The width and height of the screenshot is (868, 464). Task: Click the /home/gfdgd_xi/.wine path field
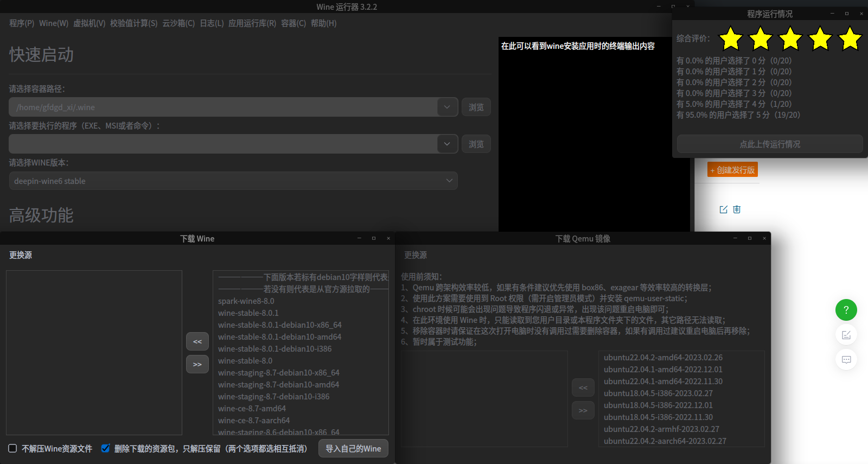(x=224, y=107)
